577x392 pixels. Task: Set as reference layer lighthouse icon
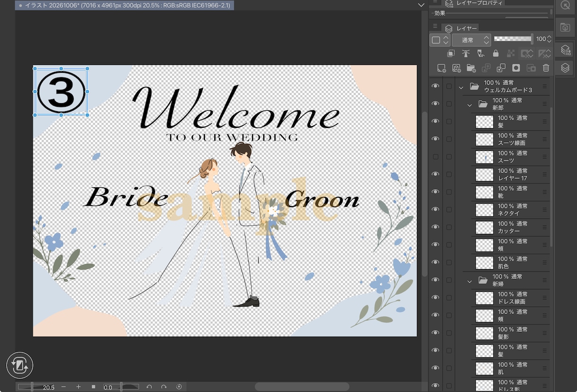pyautogui.click(x=466, y=53)
